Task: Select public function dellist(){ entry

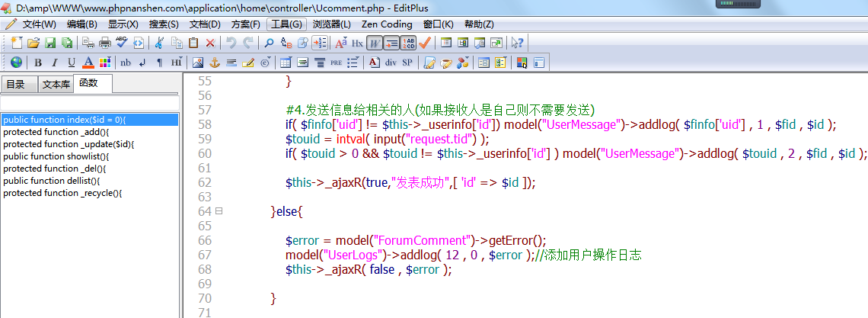Action: click(x=90, y=181)
